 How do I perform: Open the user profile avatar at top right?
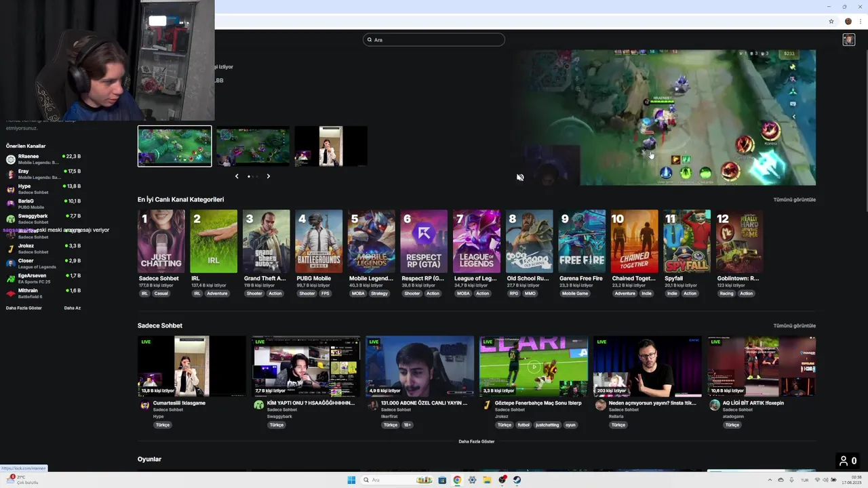click(x=848, y=40)
